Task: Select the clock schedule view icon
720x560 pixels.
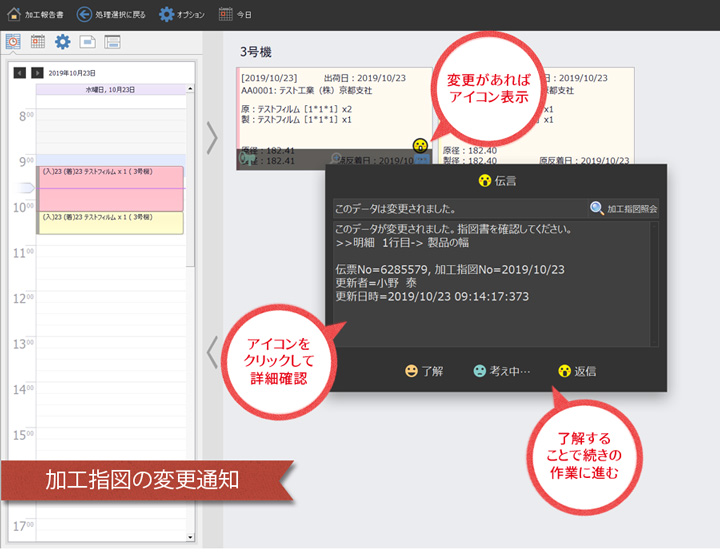Action: pos(13,42)
